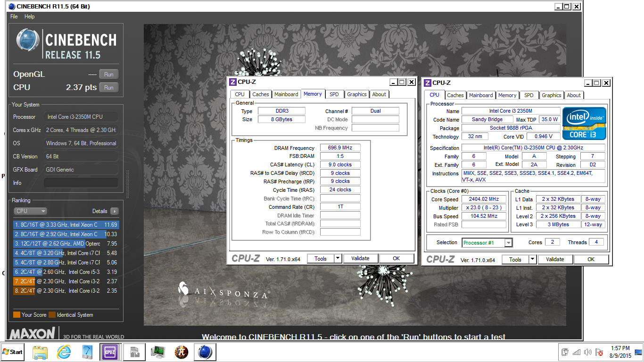Switch to Cinebench via its taskbar icon
The height and width of the screenshot is (362, 644).
click(x=205, y=352)
